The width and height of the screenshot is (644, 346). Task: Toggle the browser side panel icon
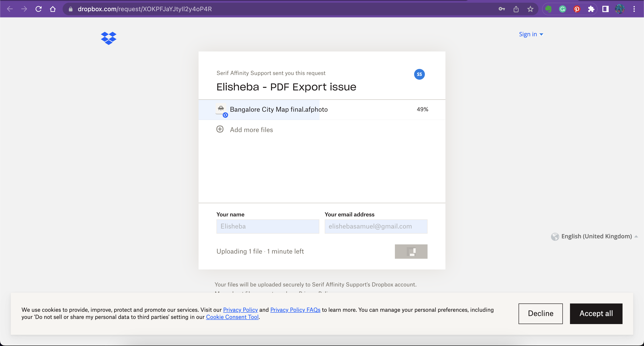pos(605,9)
